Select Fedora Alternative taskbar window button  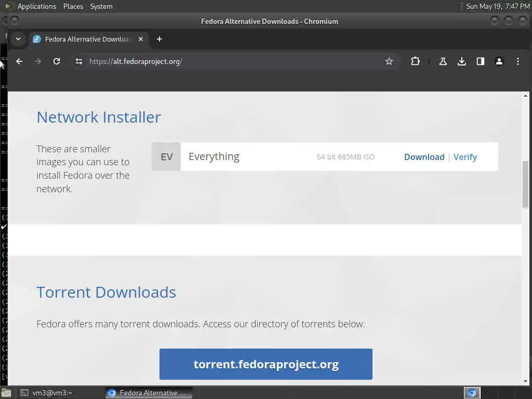point(149,393)
